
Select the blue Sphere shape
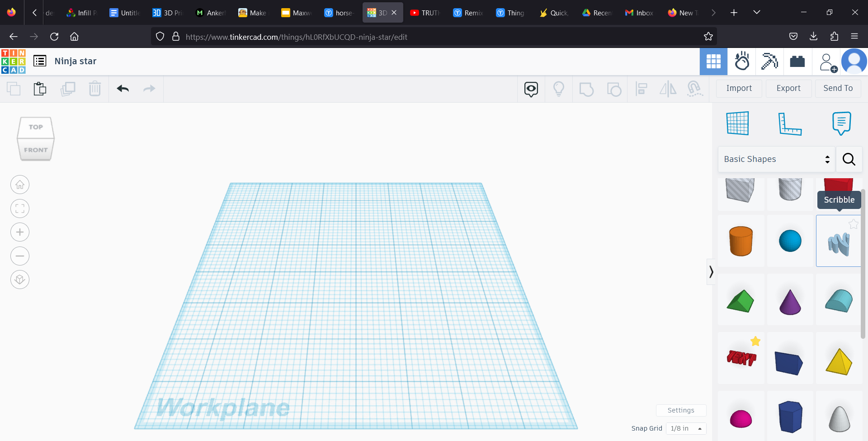[x=790, y=241]
